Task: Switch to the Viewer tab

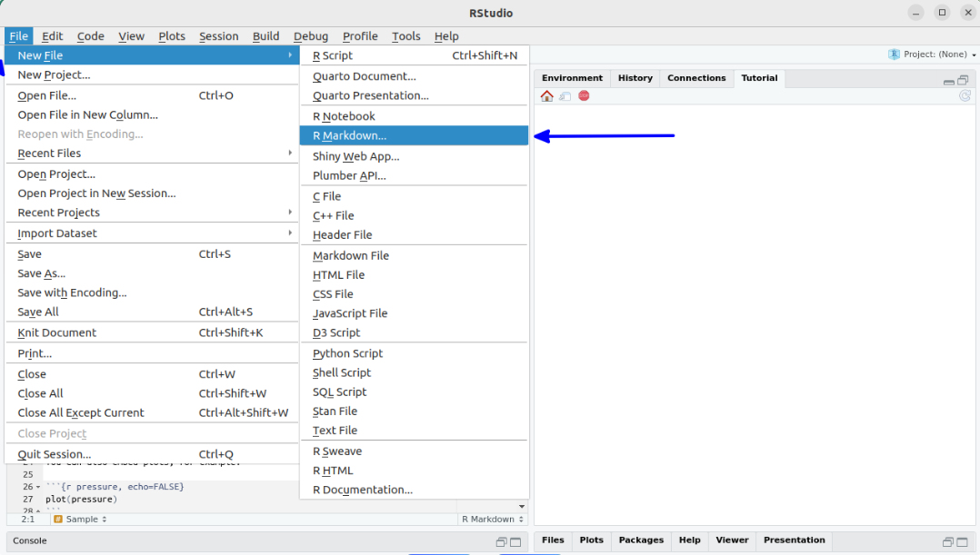Action: (x=732, y=540)
